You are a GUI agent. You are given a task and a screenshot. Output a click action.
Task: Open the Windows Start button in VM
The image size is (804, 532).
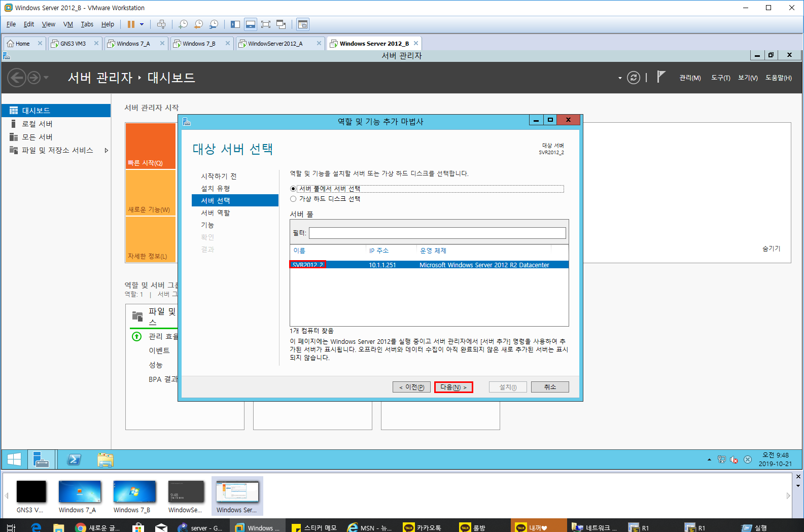point(14,459)
